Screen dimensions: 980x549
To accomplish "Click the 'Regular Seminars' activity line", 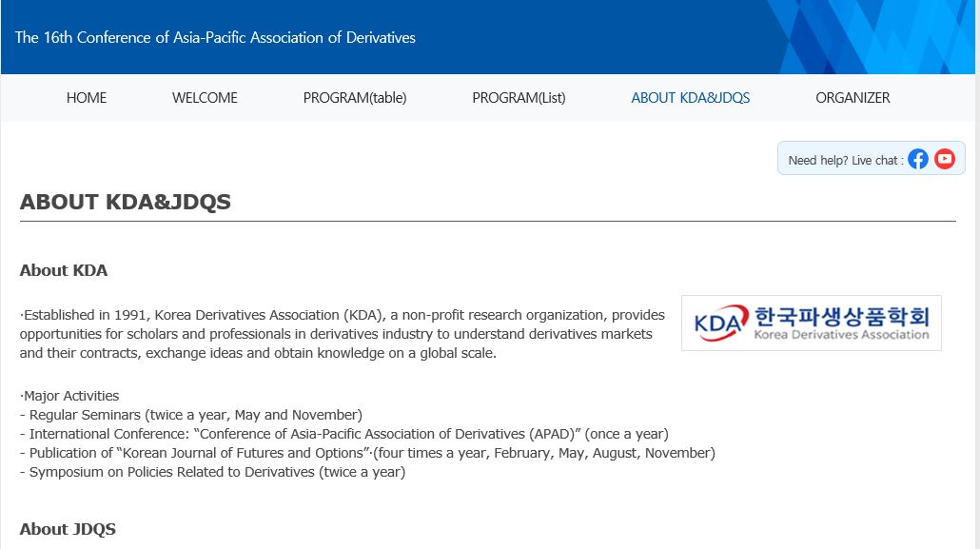I will click(191, 415).
